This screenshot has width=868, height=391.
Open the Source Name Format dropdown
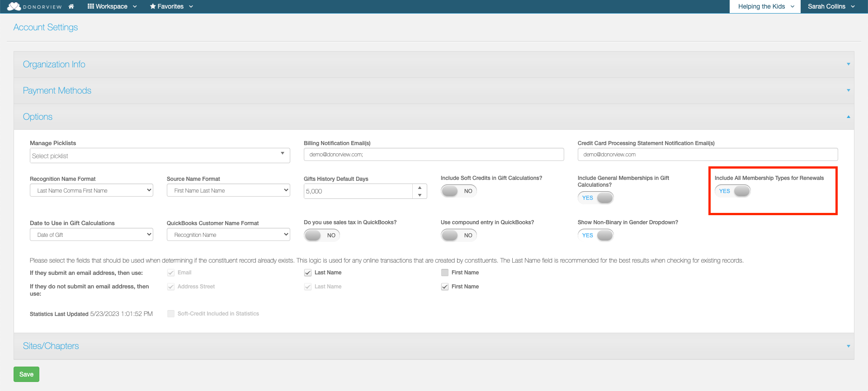[x=228, y=190]
